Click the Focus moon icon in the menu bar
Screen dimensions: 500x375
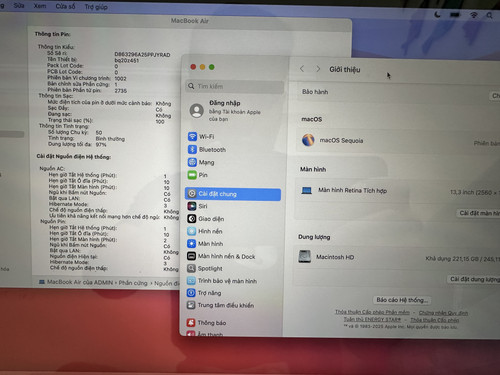(438, 14)
